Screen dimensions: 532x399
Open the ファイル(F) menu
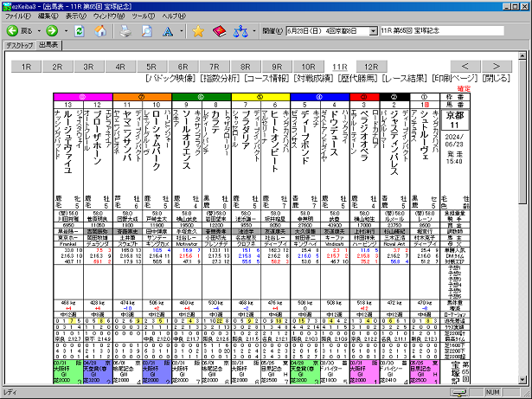(x=17, y=16)
